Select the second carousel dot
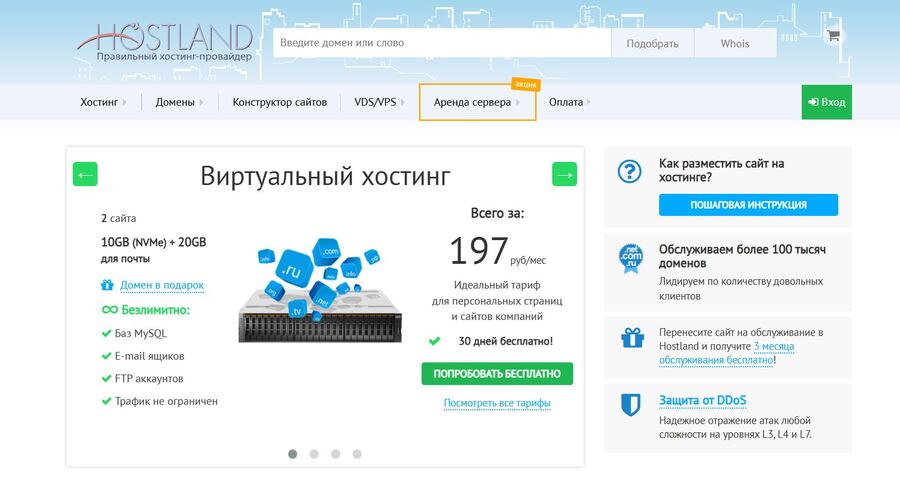This screenshot has height=483, width=900. tap(314, 454)
